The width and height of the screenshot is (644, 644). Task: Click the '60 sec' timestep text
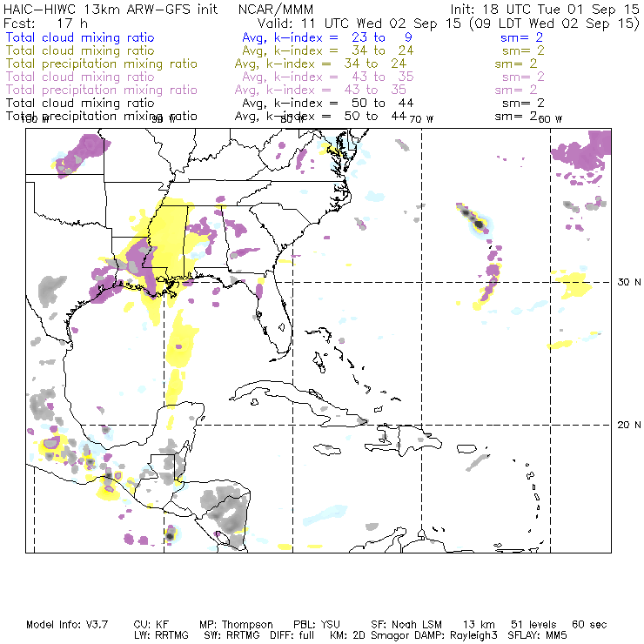589,625
